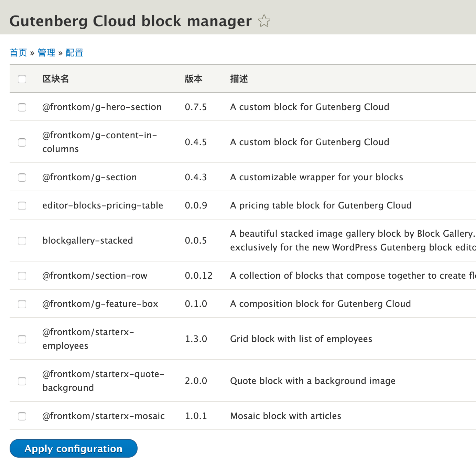Star the Gutenberg Cloud block manager page
476x470 pixels.
[x=264, y=21]
